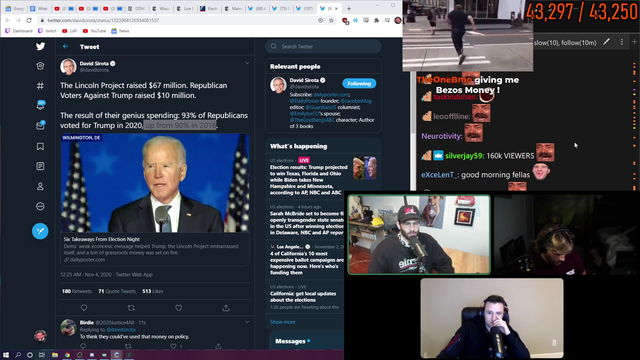
Task: Like David Sirota's tweet
Action: point(178,308)
